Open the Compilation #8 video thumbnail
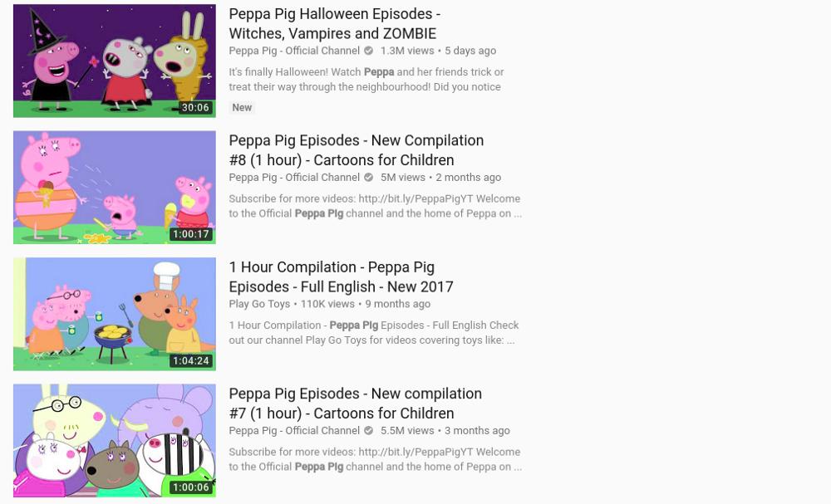 (x=115, y=188)
